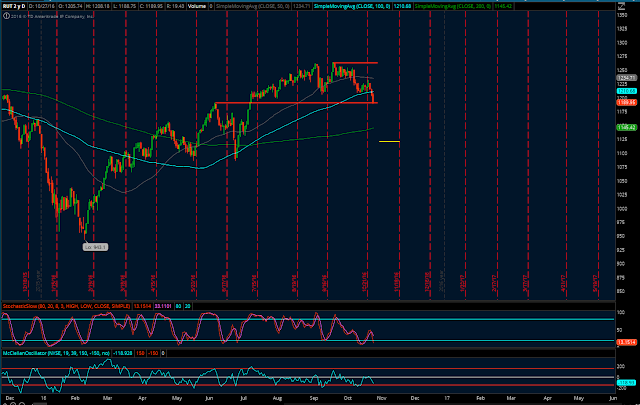Click the lower red support line near 1190
This screenshot has height=405, width=640.
click(296, 103)
